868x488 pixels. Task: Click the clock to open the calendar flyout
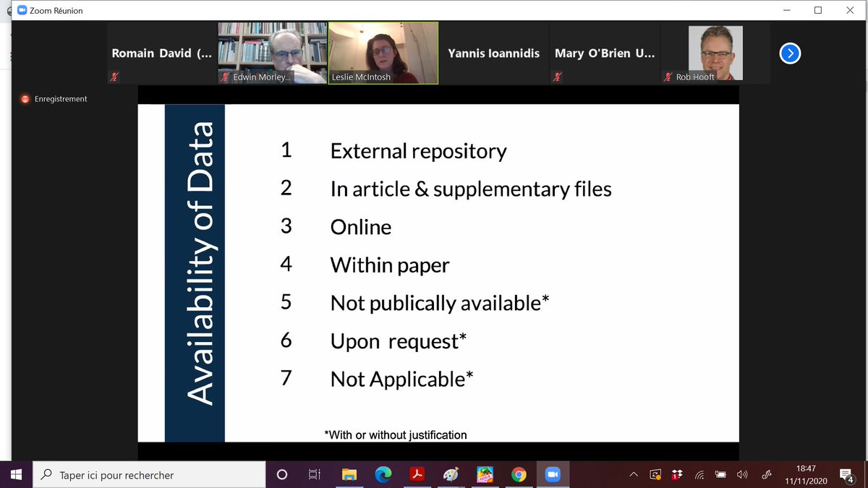807,474
